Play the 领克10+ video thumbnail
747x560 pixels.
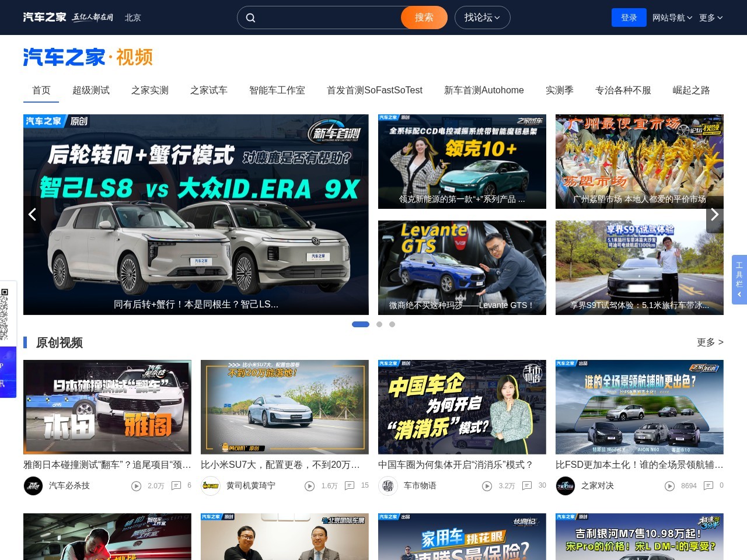point(462,162)
